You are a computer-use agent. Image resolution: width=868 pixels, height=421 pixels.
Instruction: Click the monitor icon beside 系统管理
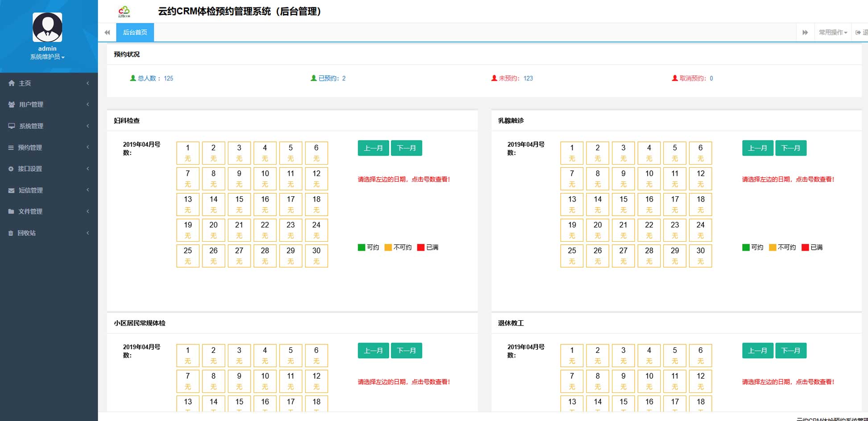pyautogui.click(x=11, y=126)
